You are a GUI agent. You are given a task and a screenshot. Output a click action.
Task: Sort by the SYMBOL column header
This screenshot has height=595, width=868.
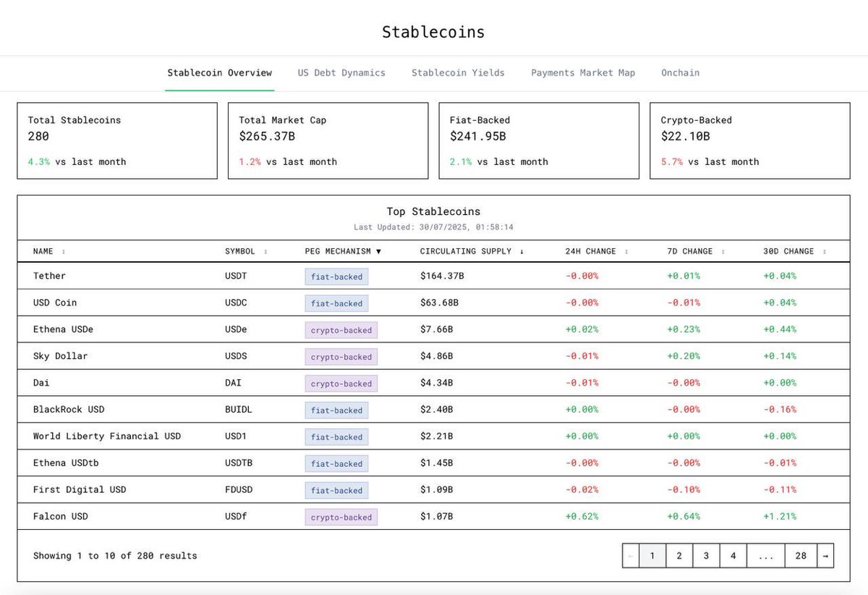pyautogui.click(x=246, y=251)
